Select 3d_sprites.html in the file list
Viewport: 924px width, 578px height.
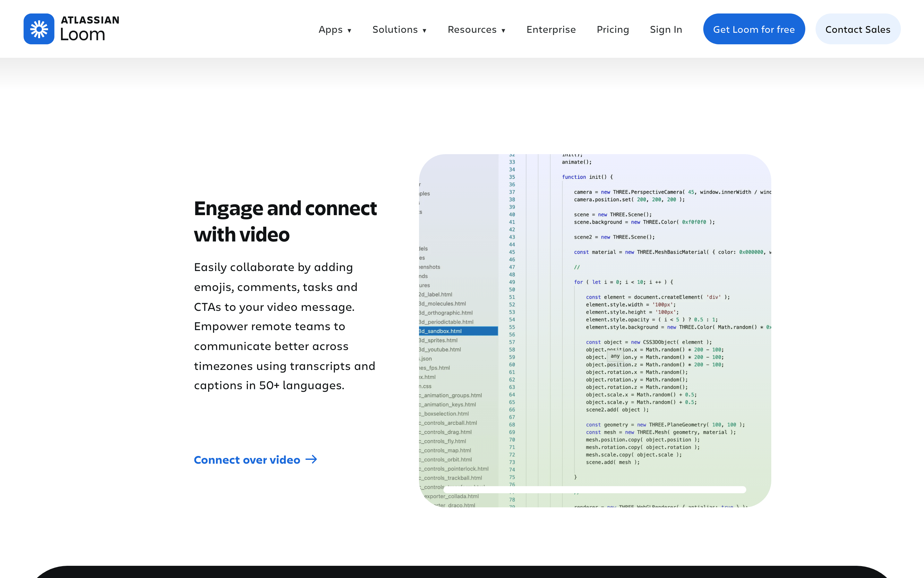tap(438, 340)
